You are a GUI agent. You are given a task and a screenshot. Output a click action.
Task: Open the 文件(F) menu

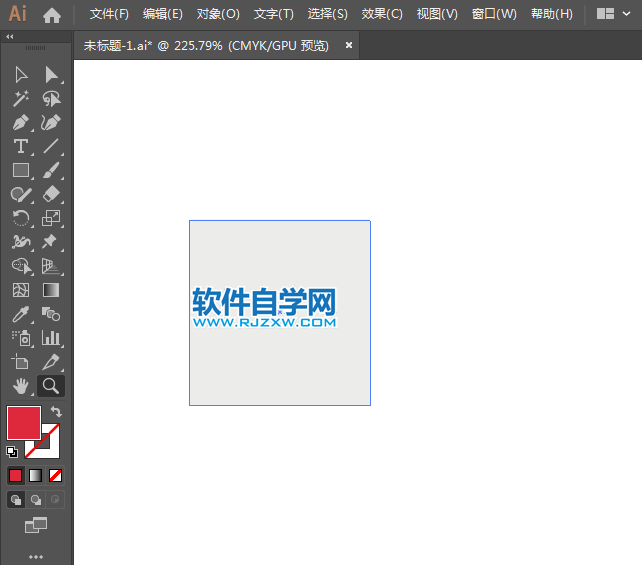(x=109, y=14)
